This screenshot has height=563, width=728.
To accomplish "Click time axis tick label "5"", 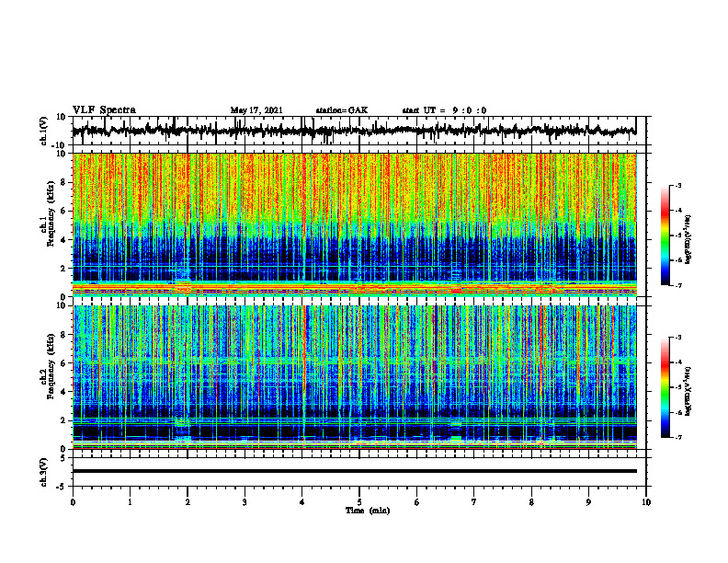I will coord(359,502).
